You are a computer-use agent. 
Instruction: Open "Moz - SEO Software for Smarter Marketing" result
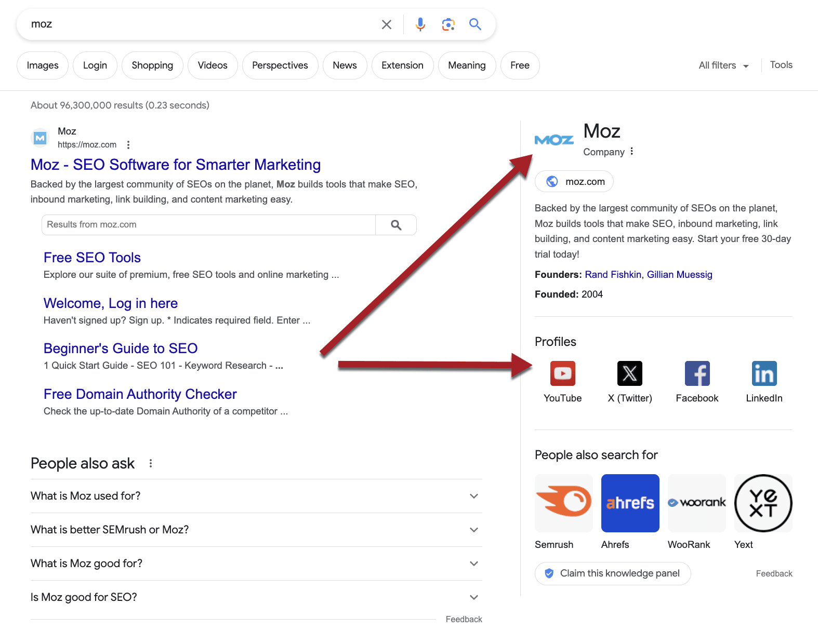[x=176, y=165]
